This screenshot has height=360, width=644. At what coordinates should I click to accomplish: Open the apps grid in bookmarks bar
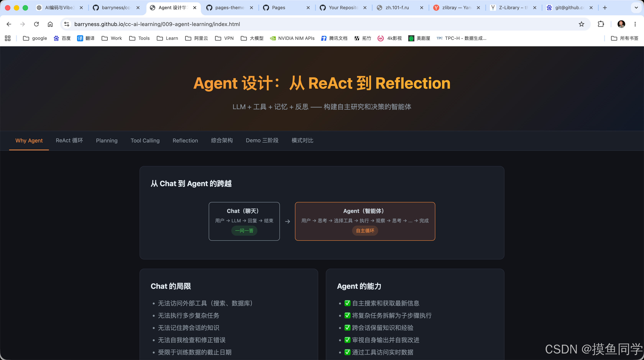tap(8, 38)
